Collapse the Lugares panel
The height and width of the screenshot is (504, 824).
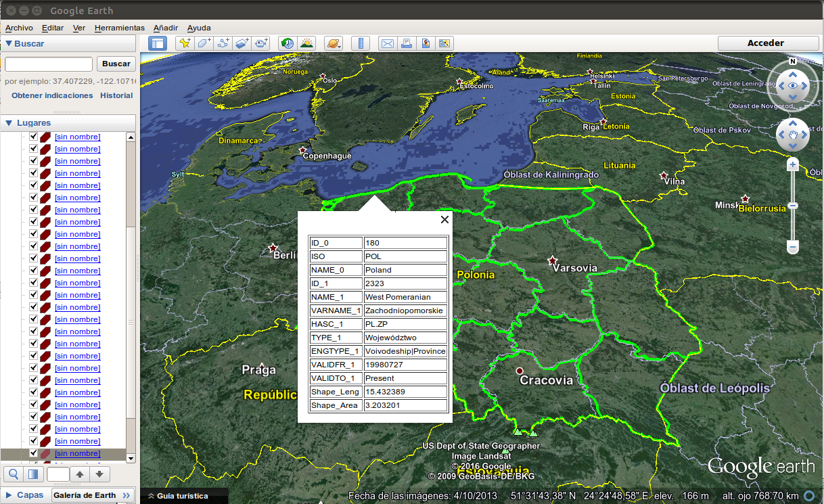tap(9, 123)
